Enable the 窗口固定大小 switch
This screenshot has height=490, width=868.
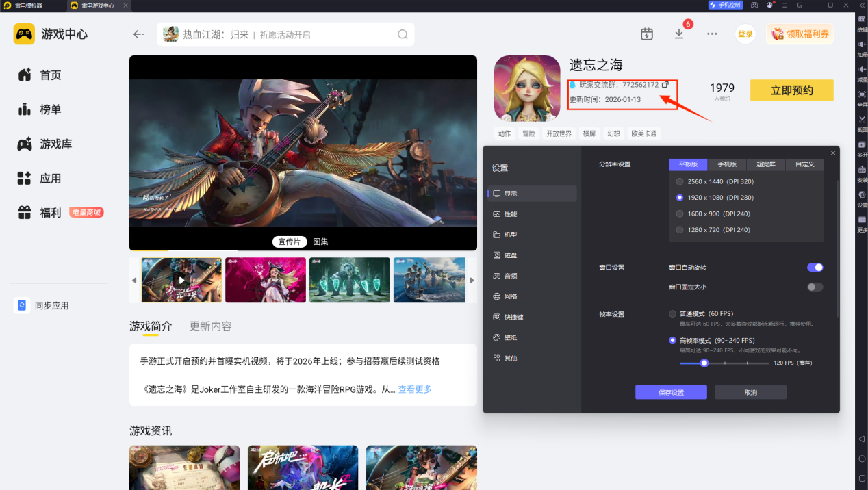coord(815,287)
